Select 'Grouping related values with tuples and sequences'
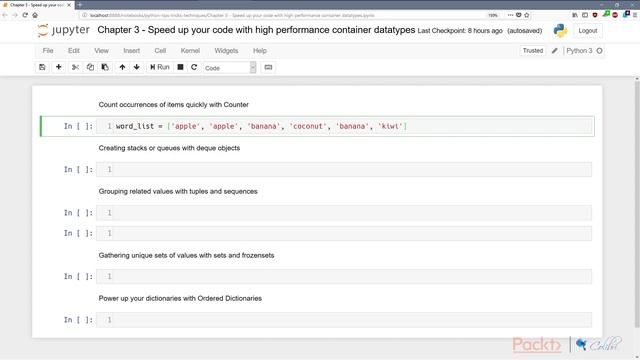640x360 pixels. pos(178,191)
